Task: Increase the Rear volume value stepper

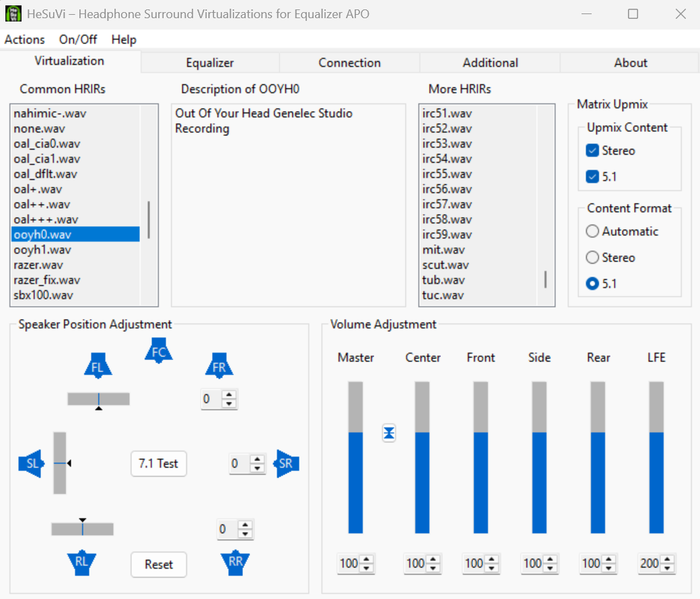Action: tap(608, 559)
